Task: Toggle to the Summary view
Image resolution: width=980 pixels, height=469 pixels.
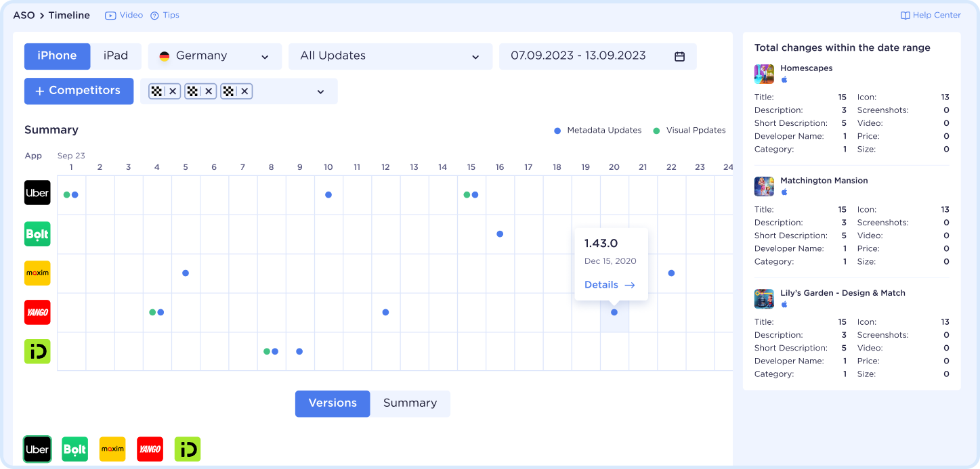Action: tap(410, 403)
